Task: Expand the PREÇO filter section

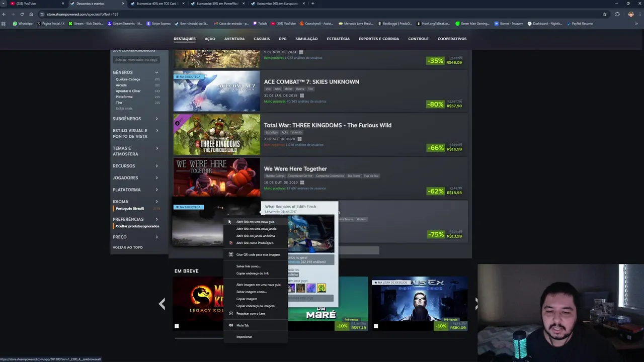Action: [136, 237]
